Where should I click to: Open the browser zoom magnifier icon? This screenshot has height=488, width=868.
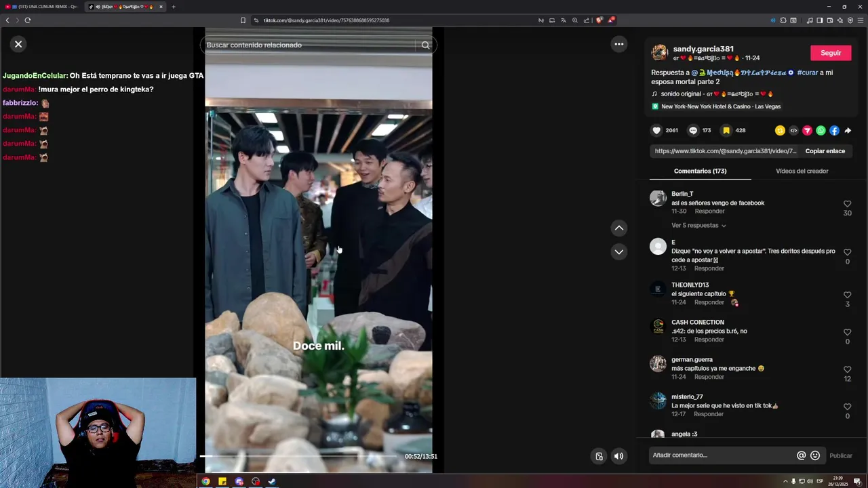coord(575,20)
